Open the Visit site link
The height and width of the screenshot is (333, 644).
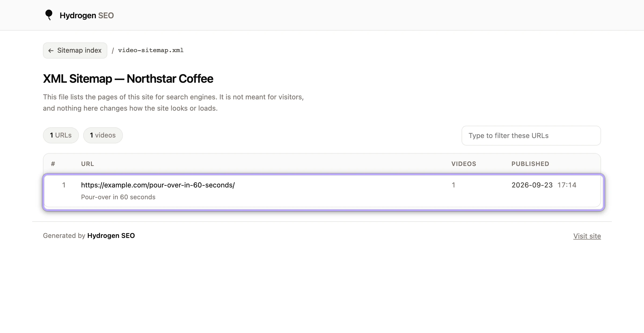(x=587, y=236)
